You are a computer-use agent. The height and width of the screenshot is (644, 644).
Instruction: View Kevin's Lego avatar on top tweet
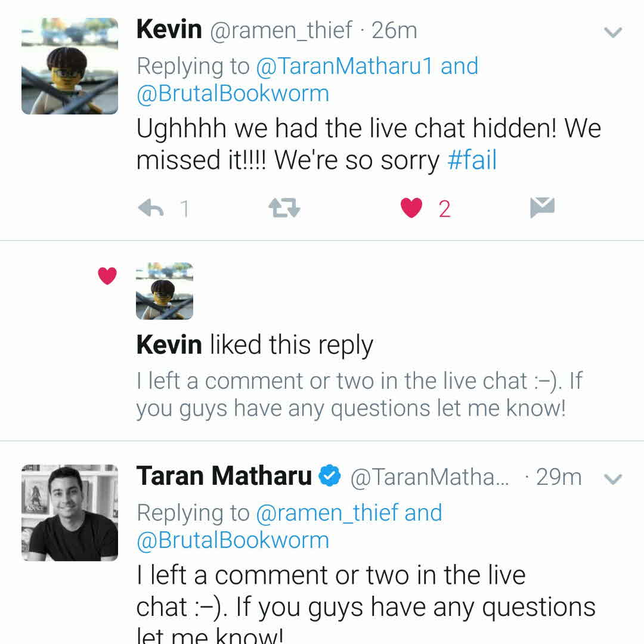tap(70, 66)
